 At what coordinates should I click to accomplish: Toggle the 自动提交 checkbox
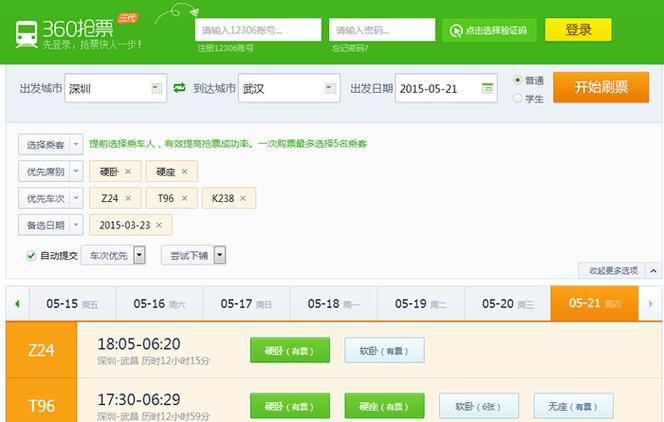[x=31, y=256]
